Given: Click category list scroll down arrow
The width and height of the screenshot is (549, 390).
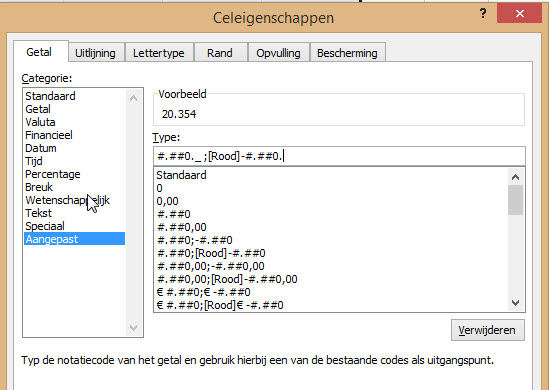Looking at the screenshot, I should 133,327.
